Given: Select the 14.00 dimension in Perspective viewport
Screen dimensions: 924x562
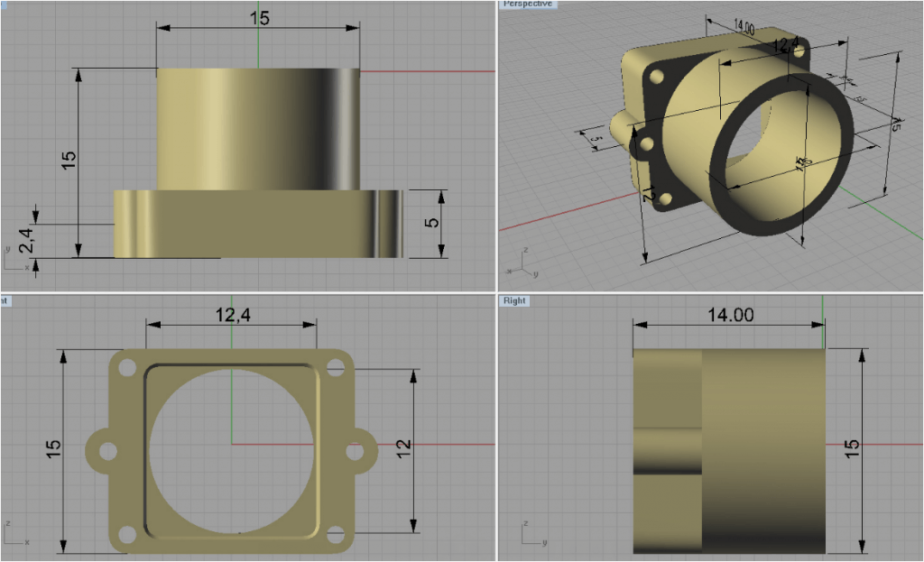Looking at the screenshot, I should [744, 26].
